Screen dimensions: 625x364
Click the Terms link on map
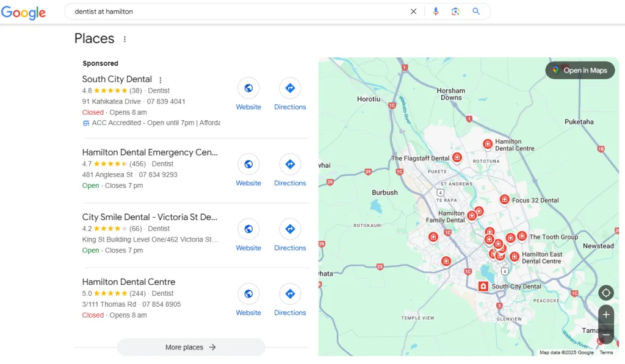click(x=606, y=352)
